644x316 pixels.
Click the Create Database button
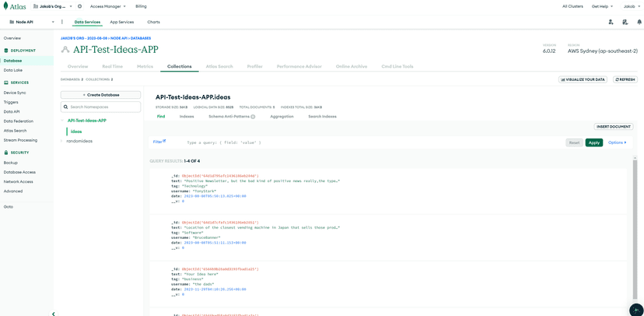click(x=100, y=95)
